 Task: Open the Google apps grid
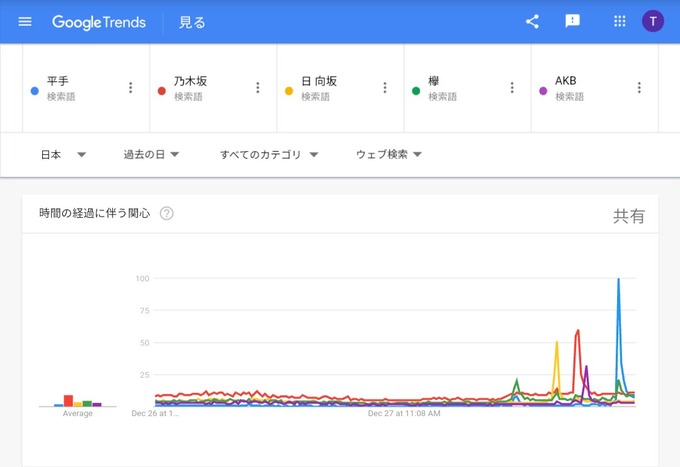coord(620,22)
